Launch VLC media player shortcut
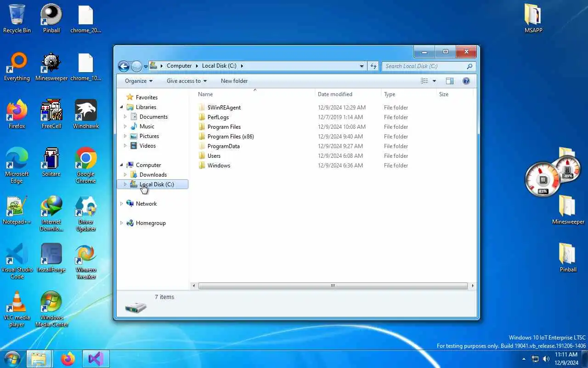 [x=17, y=309]
